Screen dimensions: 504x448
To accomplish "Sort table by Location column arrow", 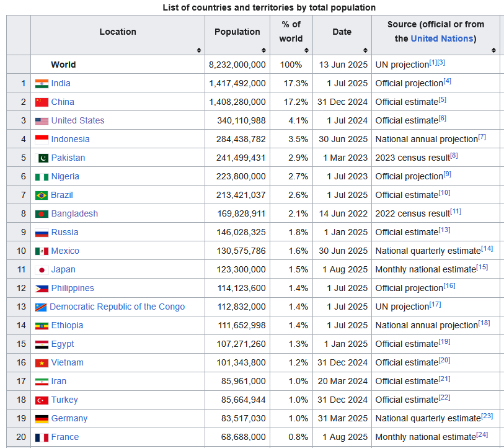I will click(x=199, y=50).
